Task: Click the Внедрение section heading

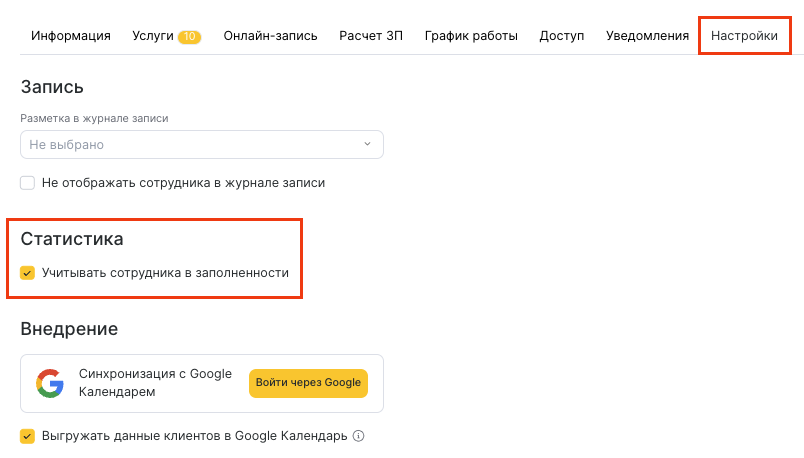Action: [x=69, y=328]
